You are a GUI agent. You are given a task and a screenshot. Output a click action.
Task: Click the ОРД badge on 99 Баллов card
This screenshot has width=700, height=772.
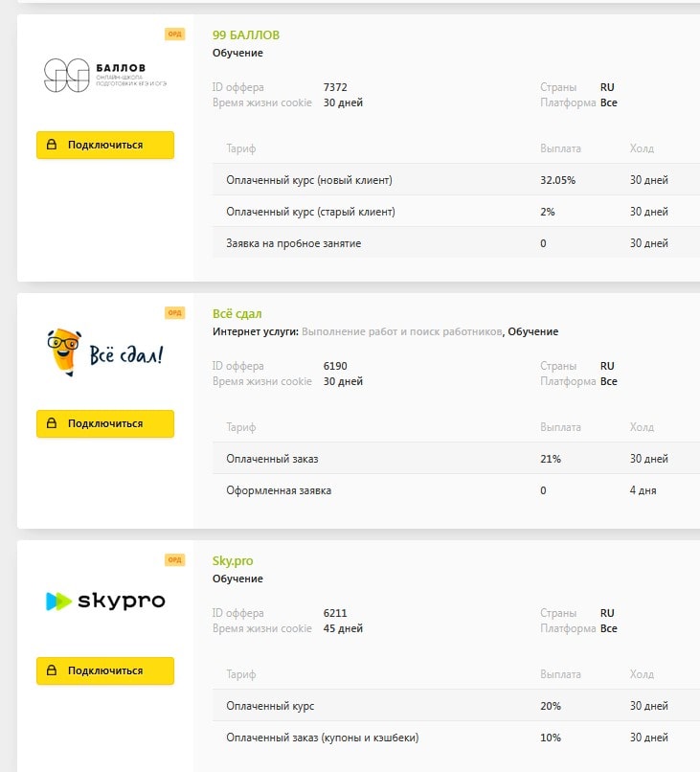pos(174,34)
